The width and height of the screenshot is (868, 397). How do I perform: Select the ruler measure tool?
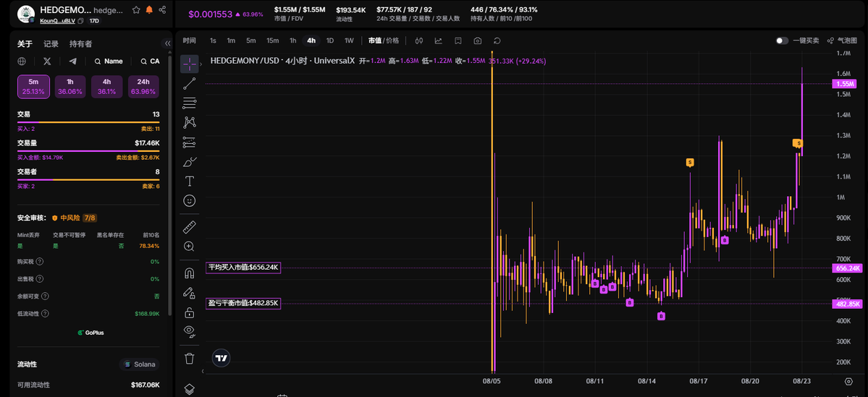tap(190, 226)
